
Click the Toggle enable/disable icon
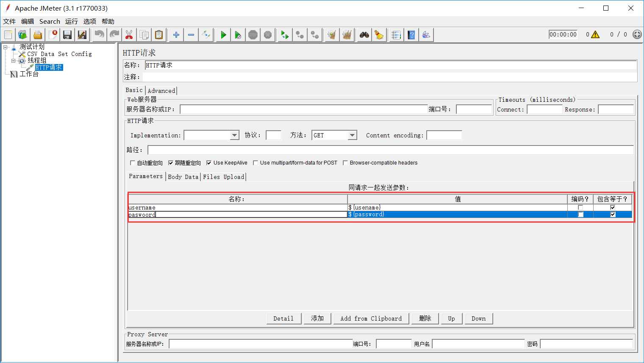click(206, 35)
